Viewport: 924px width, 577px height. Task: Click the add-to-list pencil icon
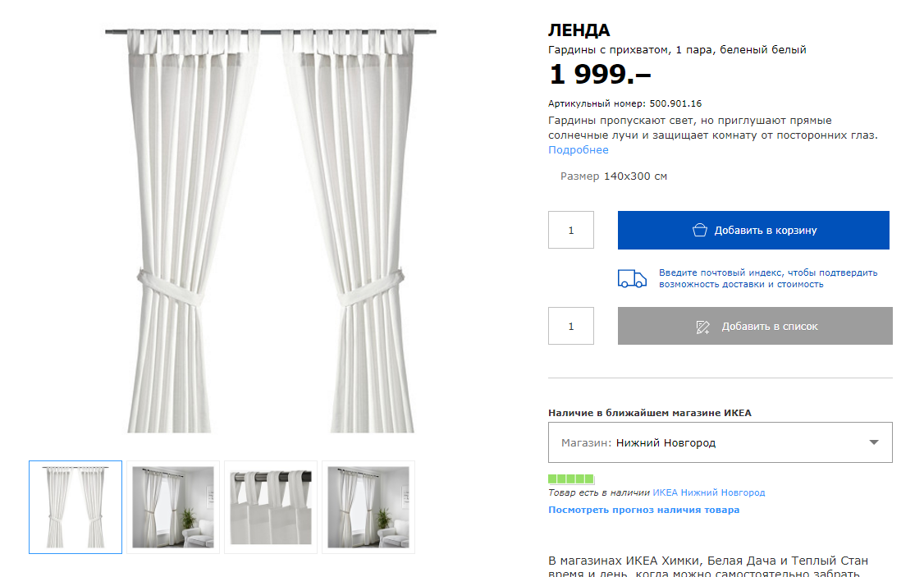pos(702,327)
